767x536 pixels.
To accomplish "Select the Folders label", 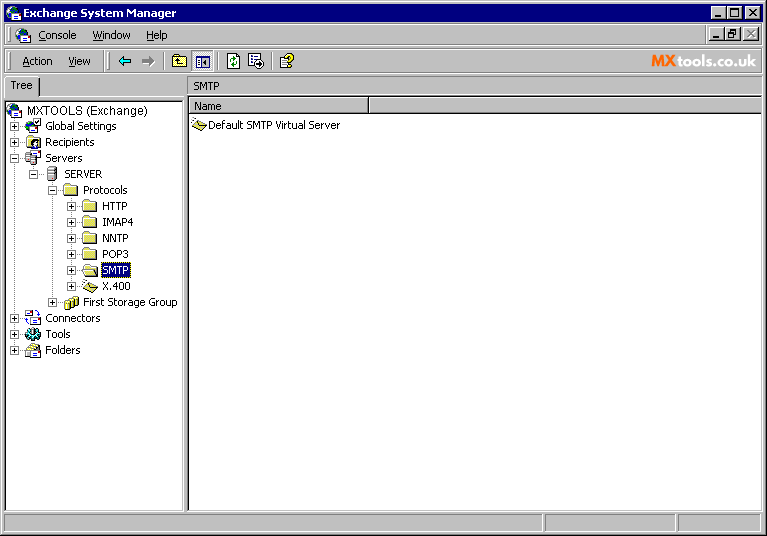I will pos(63,350).
